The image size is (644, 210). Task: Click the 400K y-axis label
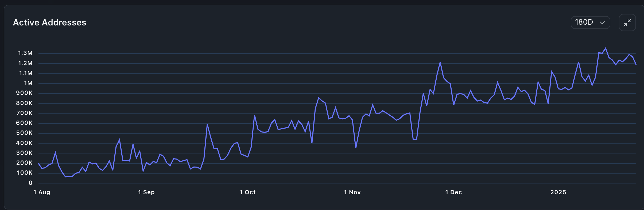click(24, 143)
